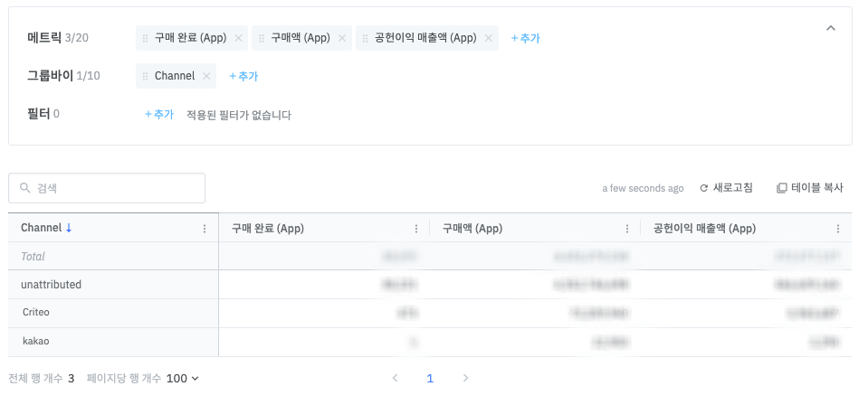Click +추가 to add a group-by
This screenshot has height=405, width=868.
coord(243,76)
